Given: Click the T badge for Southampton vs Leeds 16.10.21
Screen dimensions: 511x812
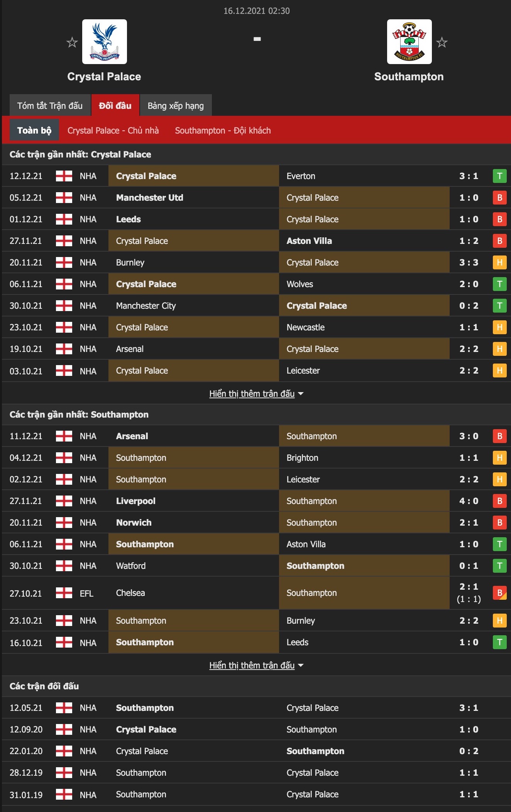Looking at the screenshot, I should click(x=500, y=642).
